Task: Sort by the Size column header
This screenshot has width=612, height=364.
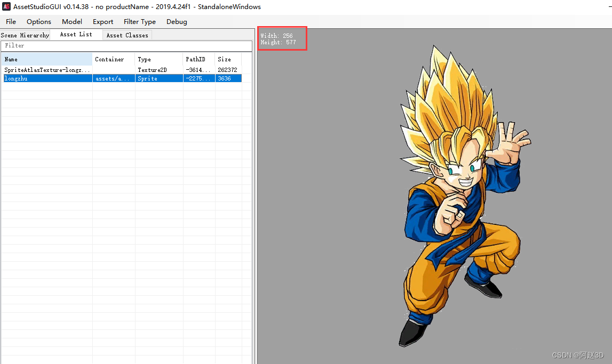Action: [x=228, y=59]
